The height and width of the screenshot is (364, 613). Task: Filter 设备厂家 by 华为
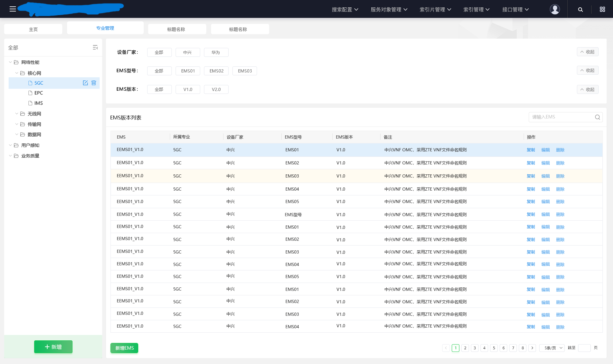click(216, 52)
